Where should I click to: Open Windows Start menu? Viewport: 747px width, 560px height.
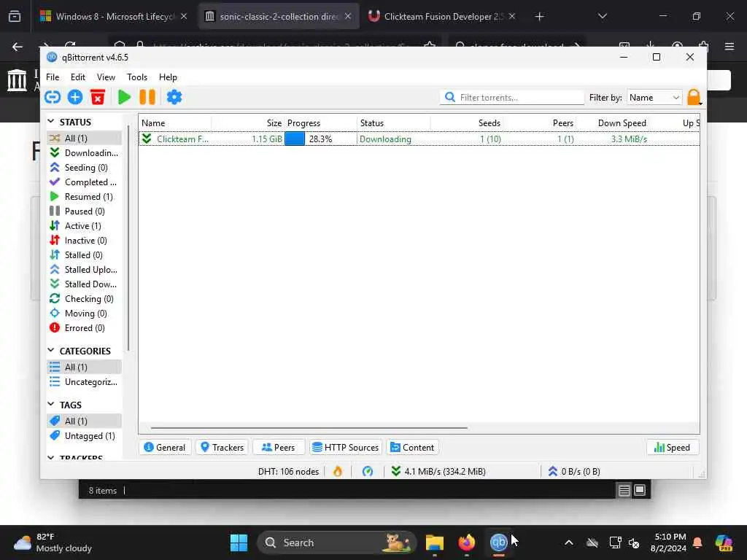click(x=239, y=542)
